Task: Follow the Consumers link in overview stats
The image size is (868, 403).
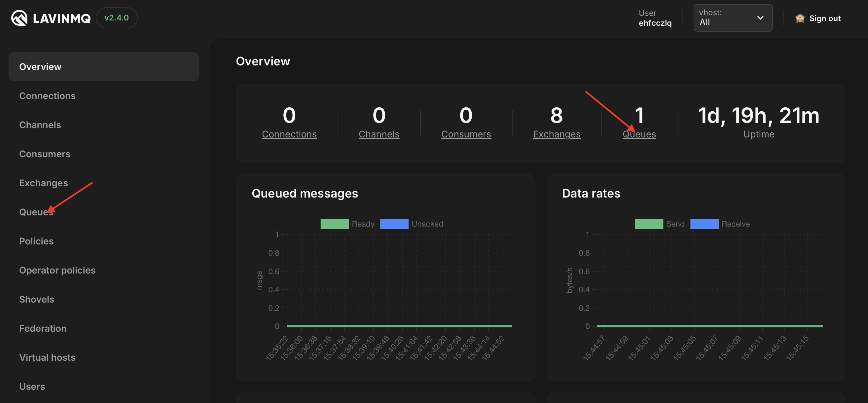Action: point(466,134)
